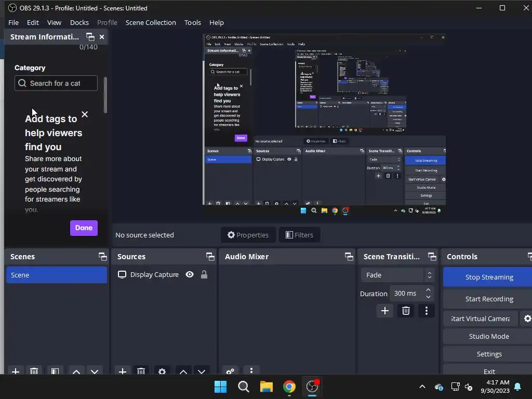This screenshot has width=532, height=399.
Task: Open OBS Settings from Controls
Action: pyautogui.click(x=489, y=354)
